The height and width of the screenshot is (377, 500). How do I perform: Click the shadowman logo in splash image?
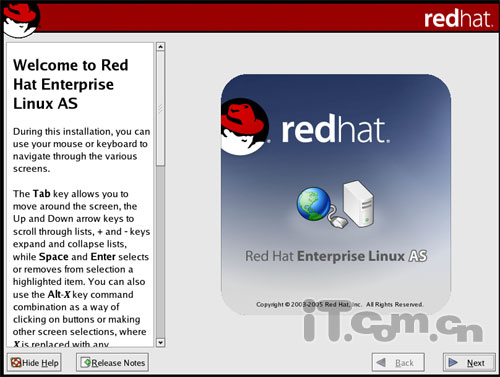pyautogui.click(x=244, y=127)
